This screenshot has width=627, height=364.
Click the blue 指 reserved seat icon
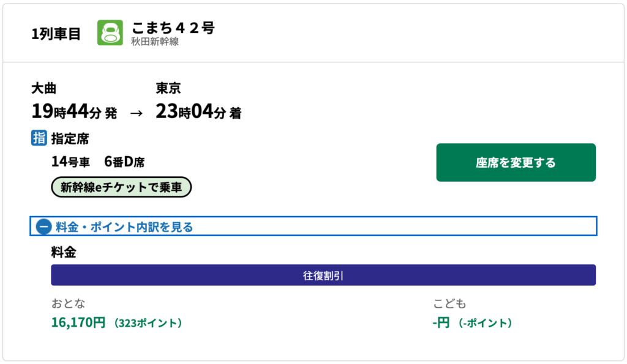pyautogui.click(x=39, y=138)
